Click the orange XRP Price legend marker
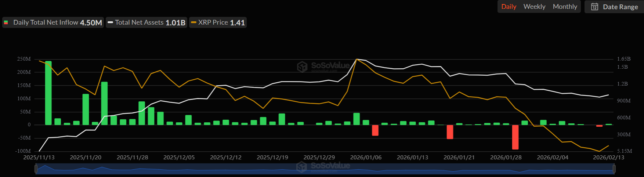Screen dimensions: 644x177 [193, 22]
